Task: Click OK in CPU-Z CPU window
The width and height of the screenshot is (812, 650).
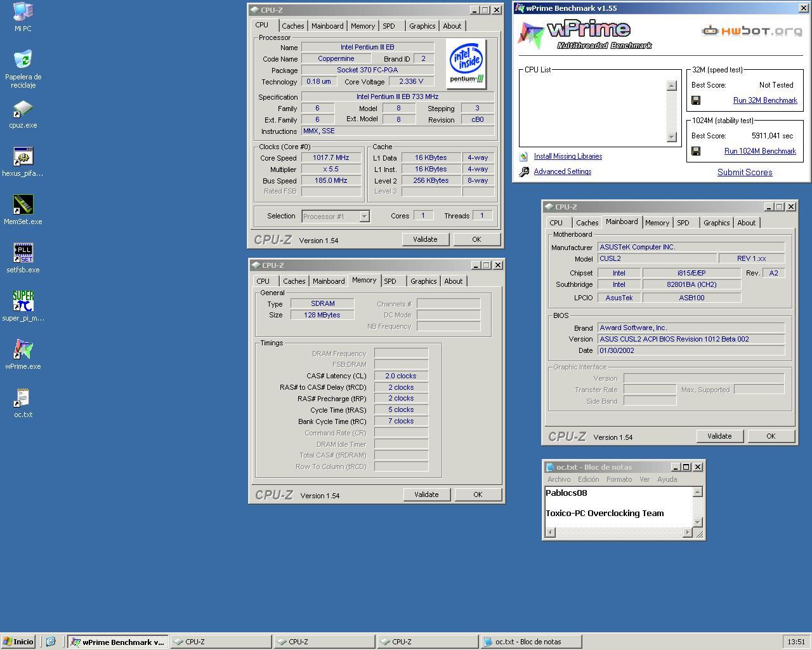Action: (x=476, y=239)
